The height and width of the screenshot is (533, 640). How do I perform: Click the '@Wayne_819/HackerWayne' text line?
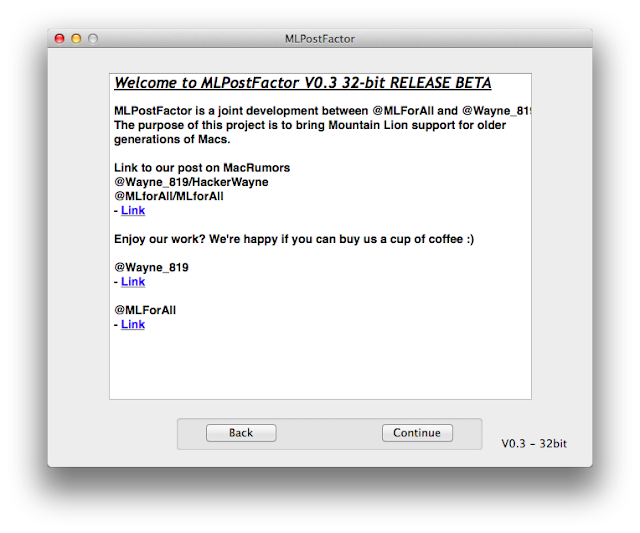191,182
